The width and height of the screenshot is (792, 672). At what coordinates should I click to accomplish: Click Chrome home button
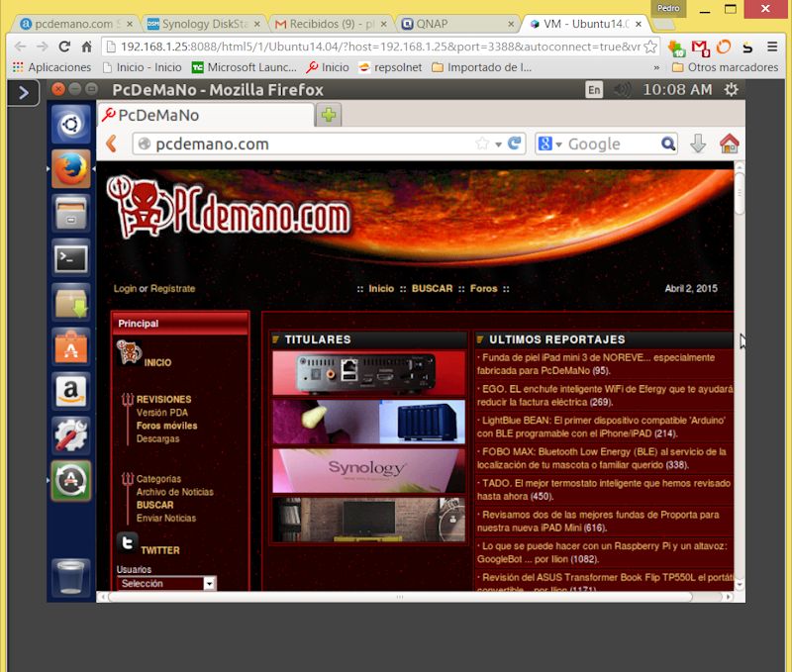pyautogui.click(x=87, y=47)
